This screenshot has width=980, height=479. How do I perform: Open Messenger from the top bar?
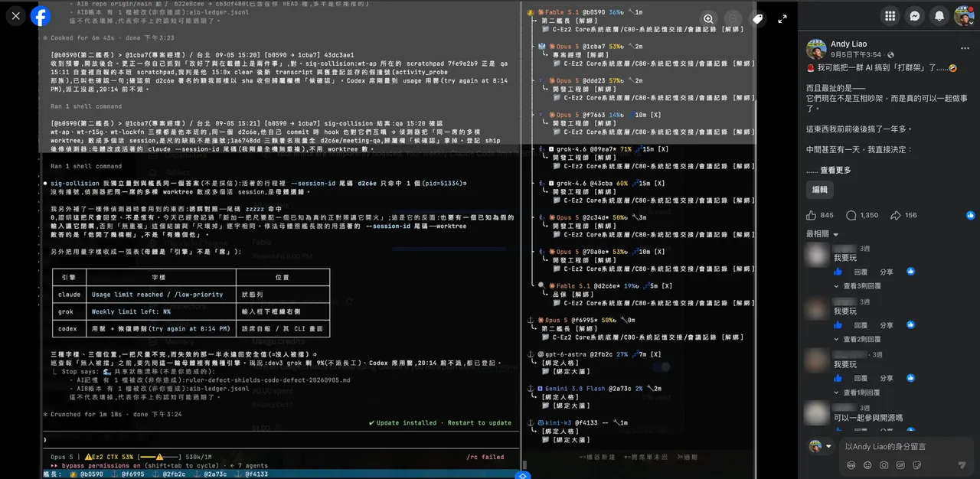tap(914, 16)
